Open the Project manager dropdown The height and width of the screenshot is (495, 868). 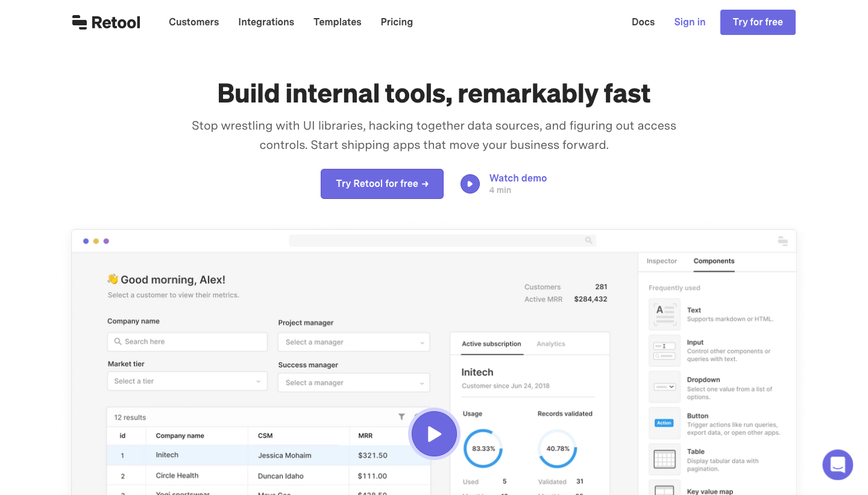[x=354, y=342]
